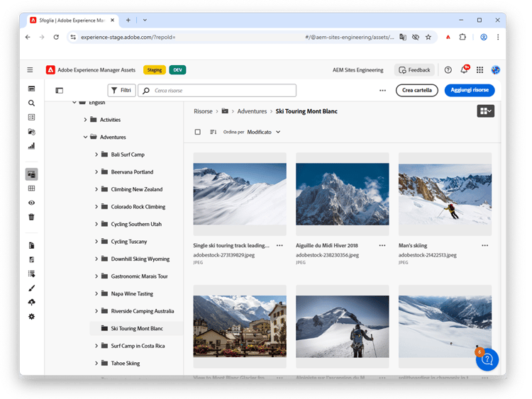This screenshot has width=532, height=399.
Task: Open the Aiguille du Midi mountain thumbnail
Action: (x=343, y=194)
